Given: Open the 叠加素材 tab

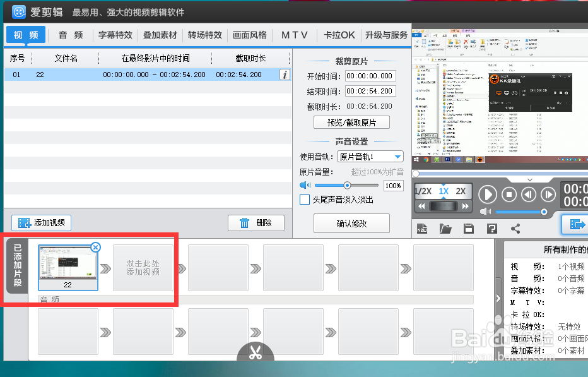Looking at the screenshot, I should [x=160, y=35].
